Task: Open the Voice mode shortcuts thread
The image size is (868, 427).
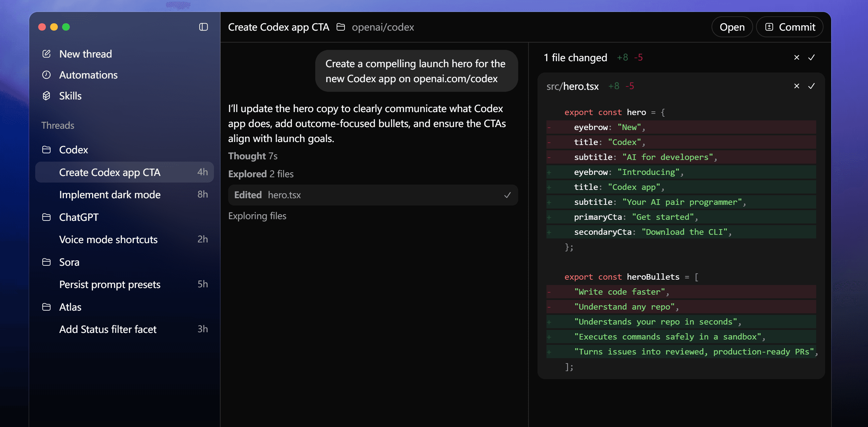Action: pos(108,240)
